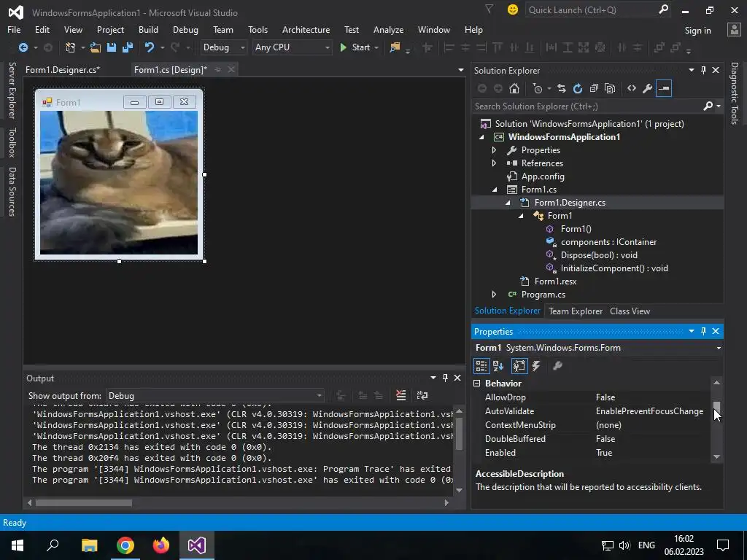This screenshot has height=560, width=747.
Task: Click the Home icon in Solution Explorer
Action: point(514,88)
